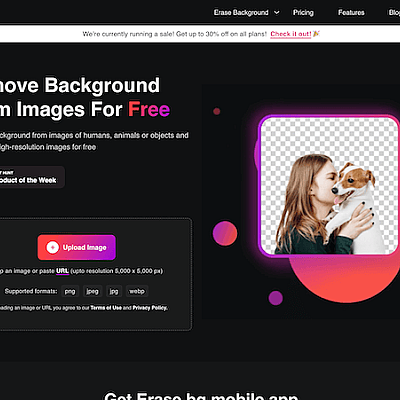This screenshot has width=400, height=400.
Task: Click the Upload Image button
Action: [x=77, y=247]
